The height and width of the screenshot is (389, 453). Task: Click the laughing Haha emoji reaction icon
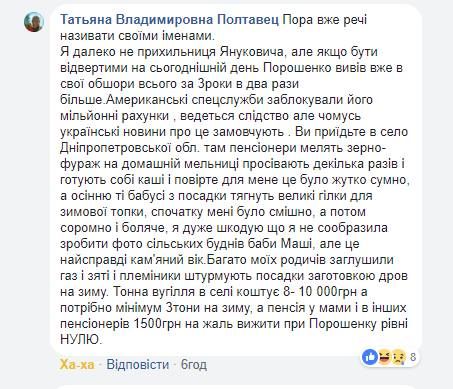click(x=384, y=357)
